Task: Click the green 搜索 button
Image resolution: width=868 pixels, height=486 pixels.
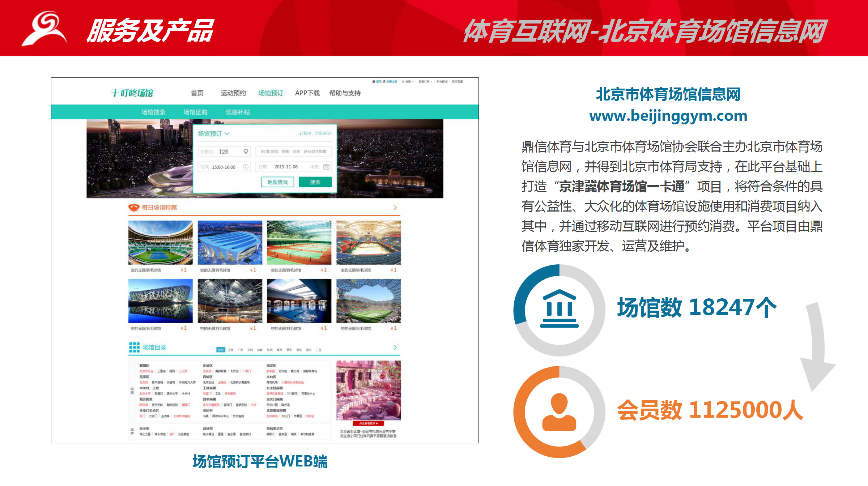Action: [x=315, y=182]
